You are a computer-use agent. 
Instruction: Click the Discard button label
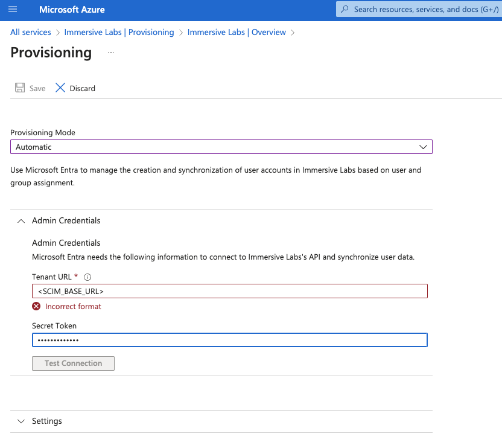coord(82,88)
